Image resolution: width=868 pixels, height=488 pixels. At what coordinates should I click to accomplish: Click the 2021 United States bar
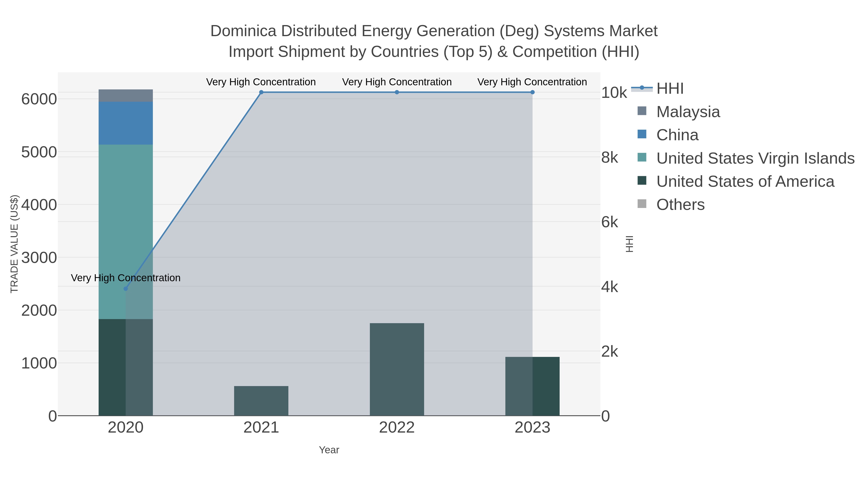(261, 401)
